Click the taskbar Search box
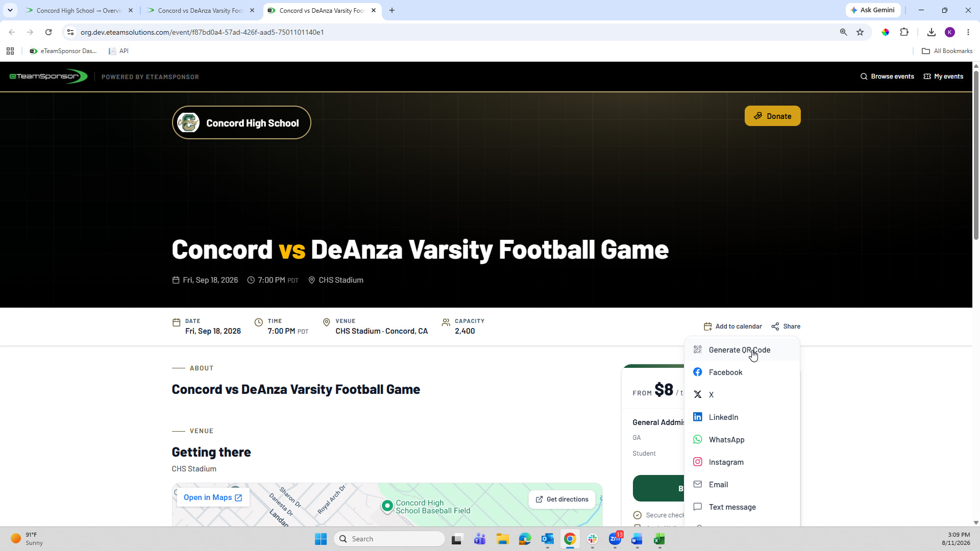The image size is (980, 551). 389,539
